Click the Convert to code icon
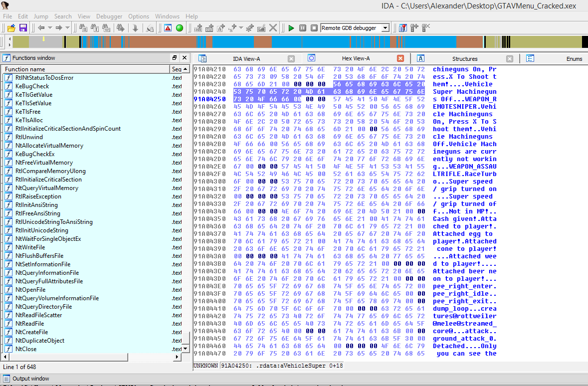Screen dimensions: 588x386 [x=198, y=28]
